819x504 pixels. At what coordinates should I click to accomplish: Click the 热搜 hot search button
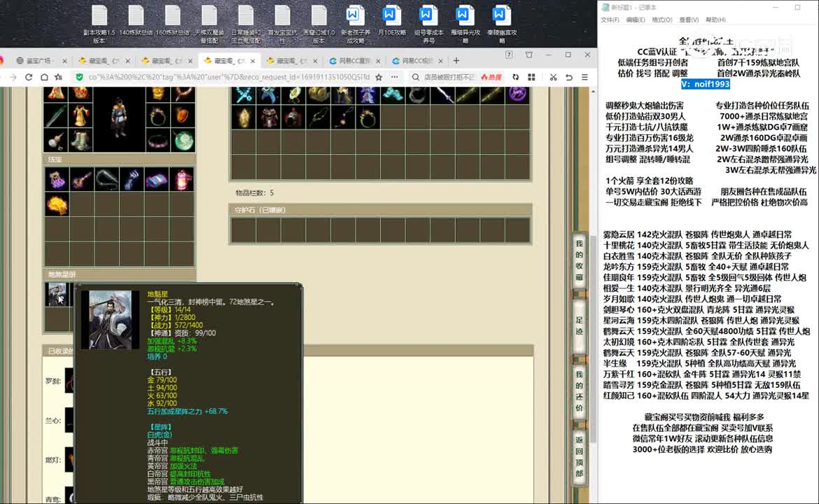(491, 77)
